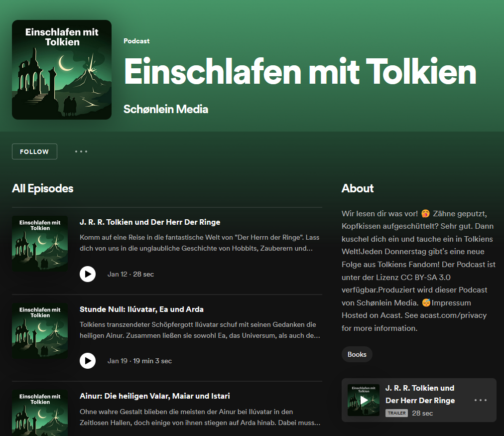Play the Stunde Null episode
Viewport: 504px width, 436px height.
(x=88, y=361)
